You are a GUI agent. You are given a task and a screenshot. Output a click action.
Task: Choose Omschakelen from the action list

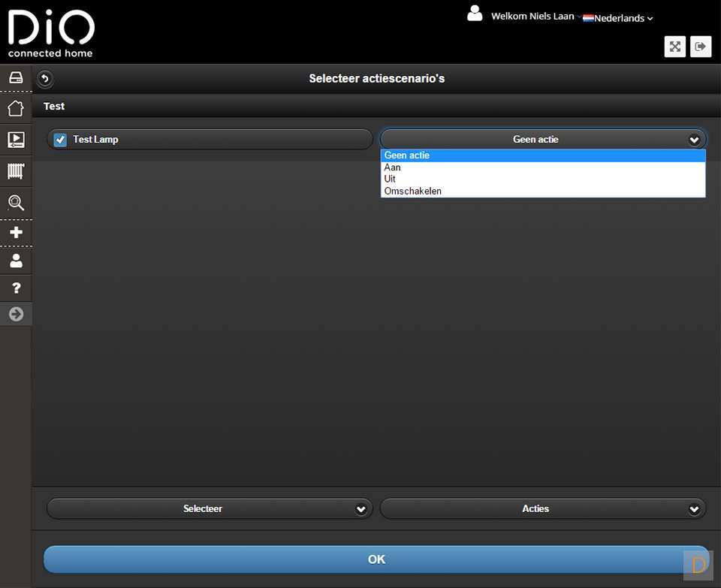pos(413,191)
